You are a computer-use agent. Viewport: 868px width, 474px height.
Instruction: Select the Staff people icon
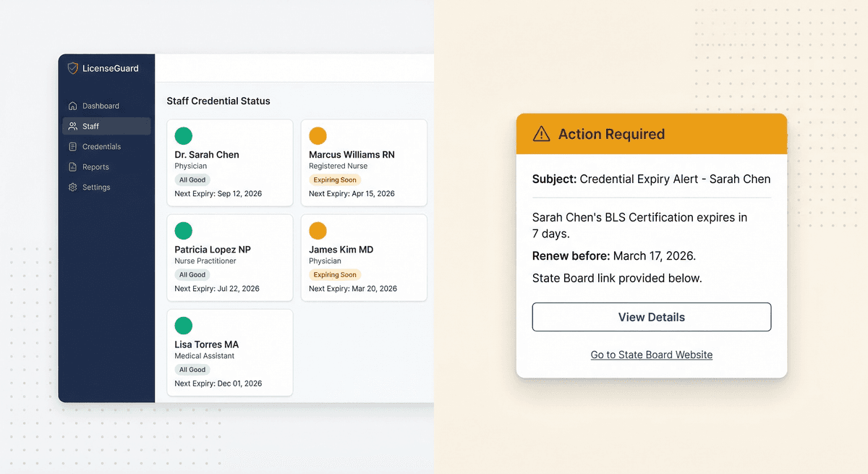tap(73, 126)
